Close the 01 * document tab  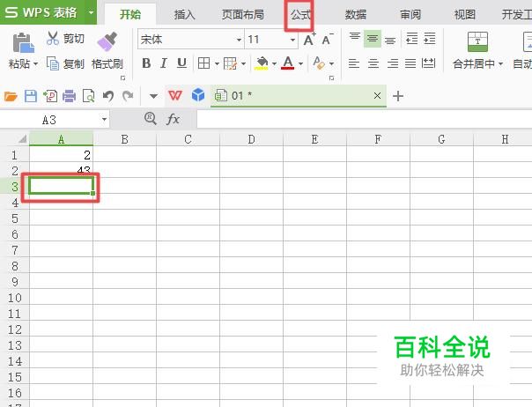[x=377, y=96]
